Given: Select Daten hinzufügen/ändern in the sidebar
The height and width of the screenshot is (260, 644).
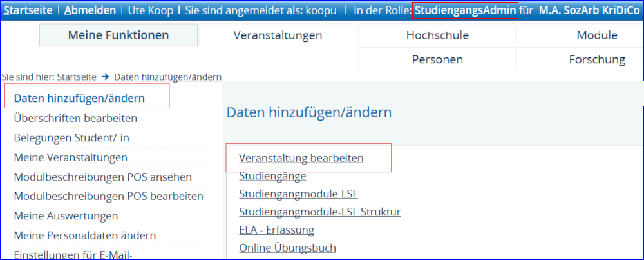Looking at the screenshot, I should click(79, 99).
